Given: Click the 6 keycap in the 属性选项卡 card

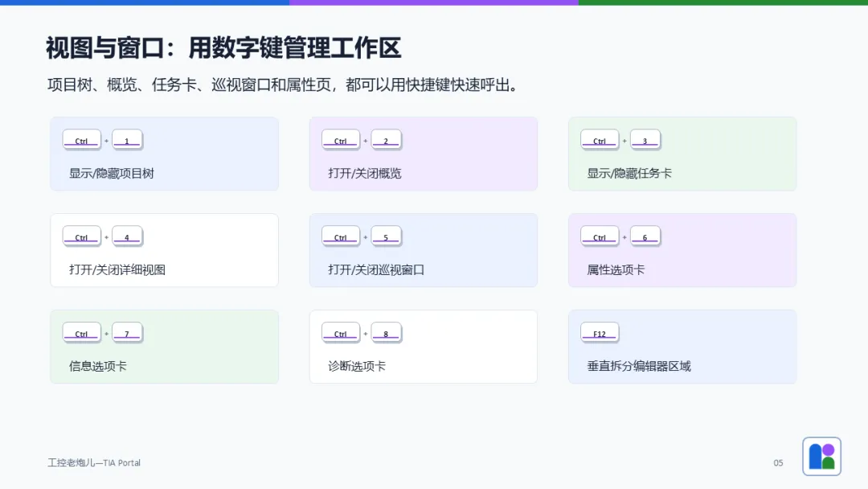Looking at the screenshot, I should coord(645,236).
